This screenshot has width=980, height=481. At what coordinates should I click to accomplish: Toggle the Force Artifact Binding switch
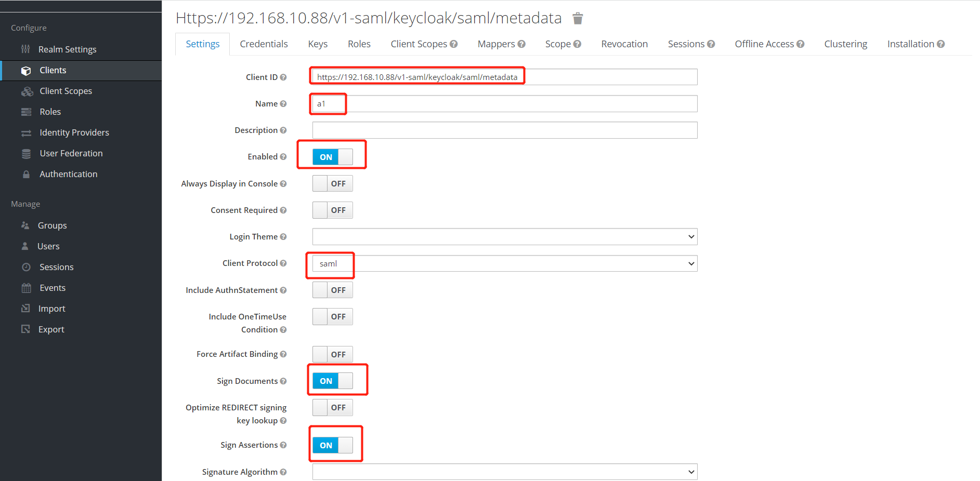point(333,355)
